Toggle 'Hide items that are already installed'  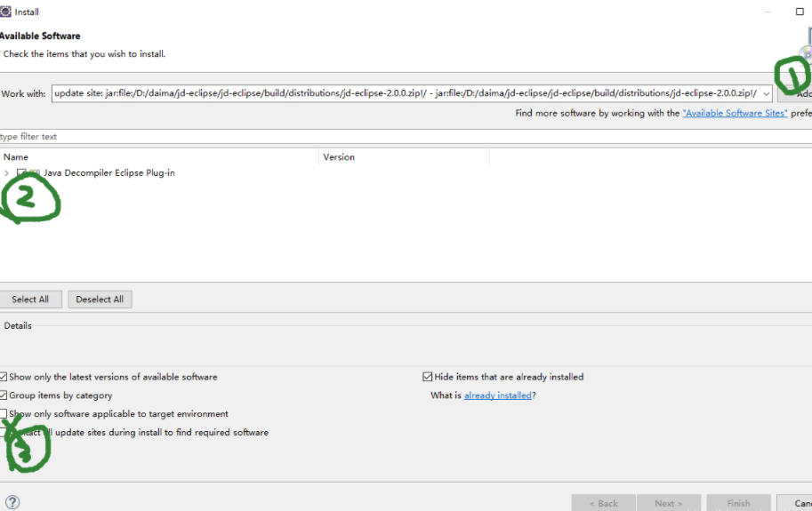(428, 377)
